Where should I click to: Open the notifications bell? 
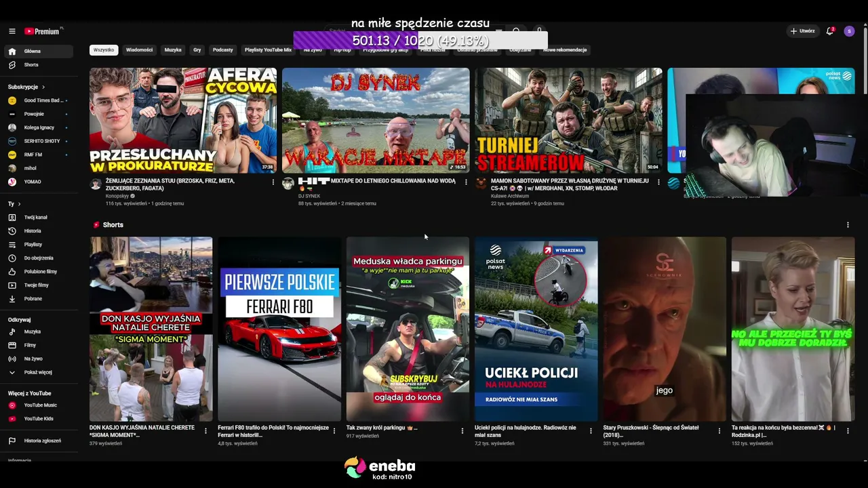829,31
